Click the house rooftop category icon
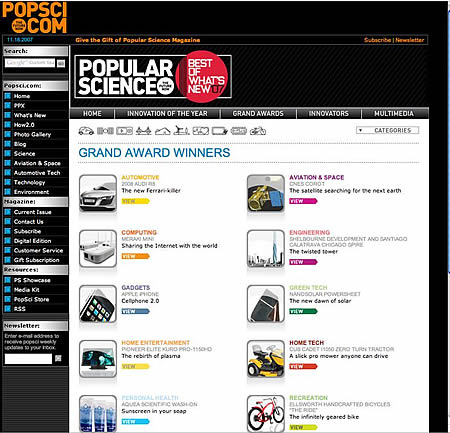Image resolution: width=450 pixels, height=433 pixels. click(x=163, y=131)
